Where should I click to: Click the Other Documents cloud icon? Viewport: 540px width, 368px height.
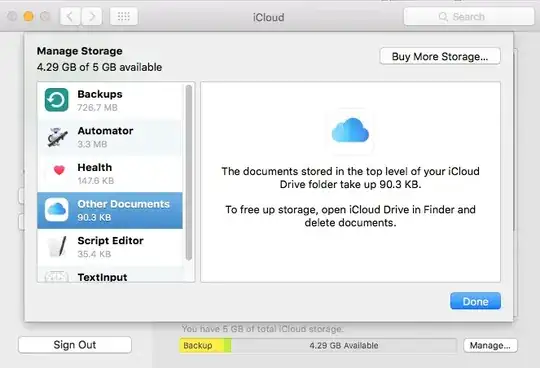(56, 209)
